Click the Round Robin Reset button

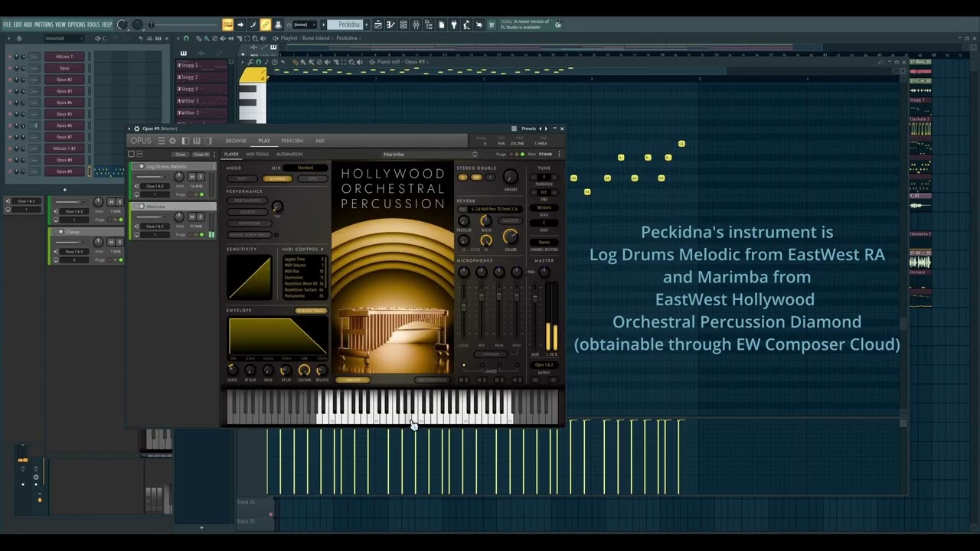click(249, 235)
